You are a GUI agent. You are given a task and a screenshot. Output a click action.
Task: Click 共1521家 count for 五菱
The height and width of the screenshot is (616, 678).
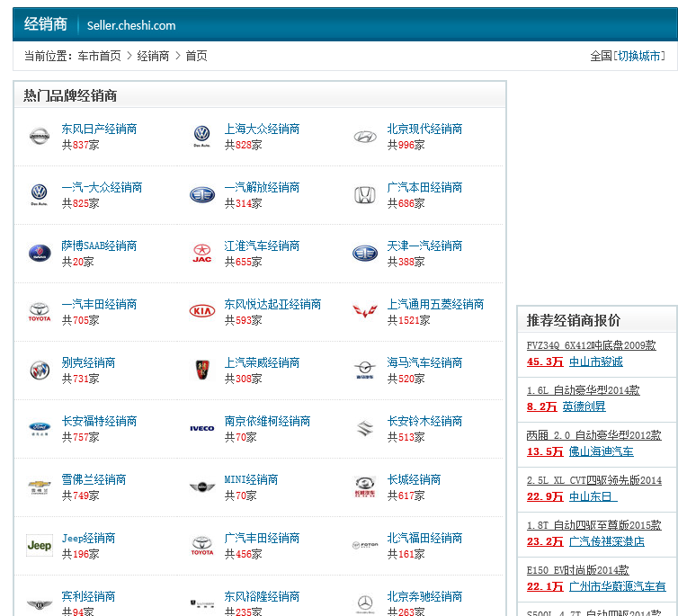pyautogui.click(x=408, y=320)
